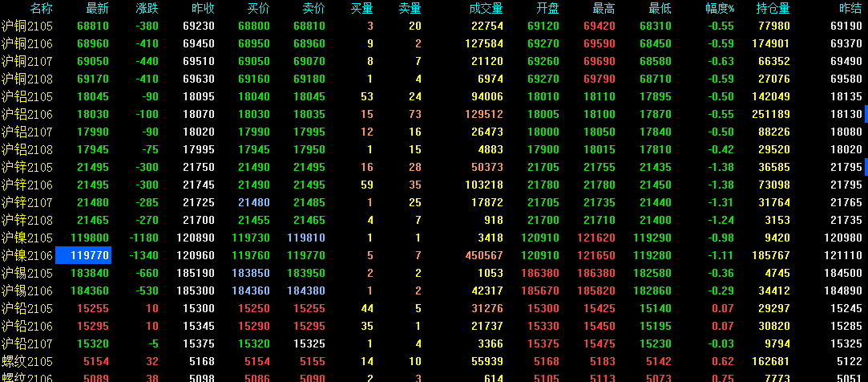Viewport: 868px width, 382px height.
Task: Open the 沪镍2106 contract name
Action: point(26,255)
